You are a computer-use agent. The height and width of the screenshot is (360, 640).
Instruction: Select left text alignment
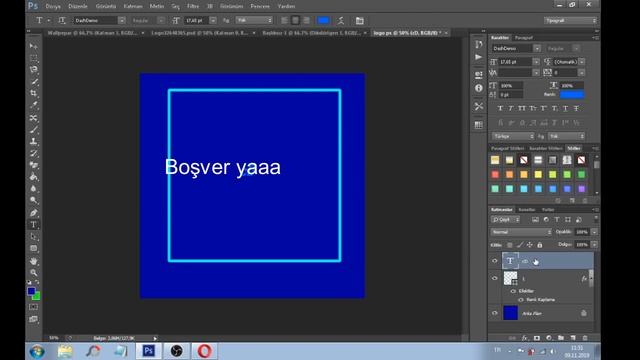[x=284, y=20]
